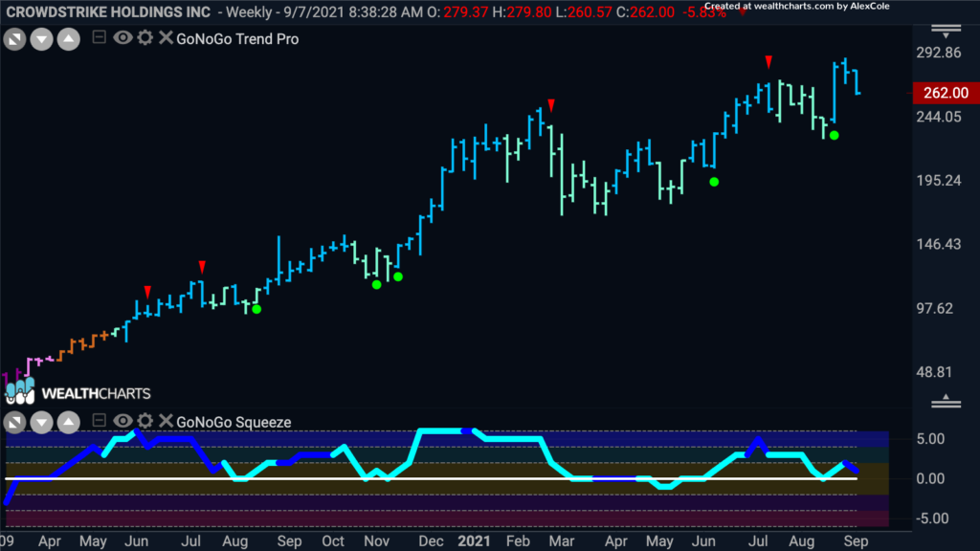The height and width of the screenshot is (551, 980).
Task: Click the -5.00 squeeze axis label
Action: [930, 518]
